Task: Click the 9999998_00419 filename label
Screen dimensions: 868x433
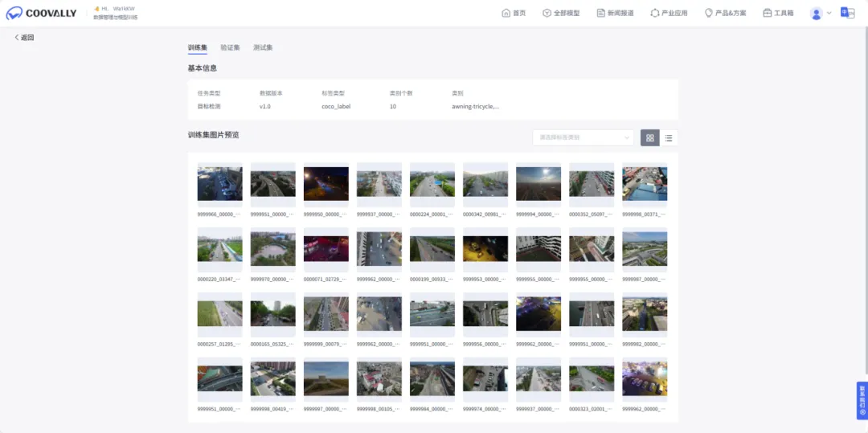Action: click(272, 409)
